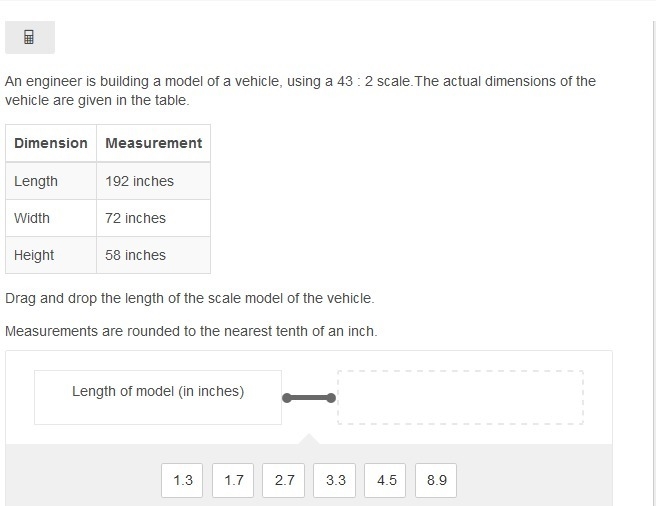
Task: Click the 72 inches table cell
Action: tap(154, 218)
